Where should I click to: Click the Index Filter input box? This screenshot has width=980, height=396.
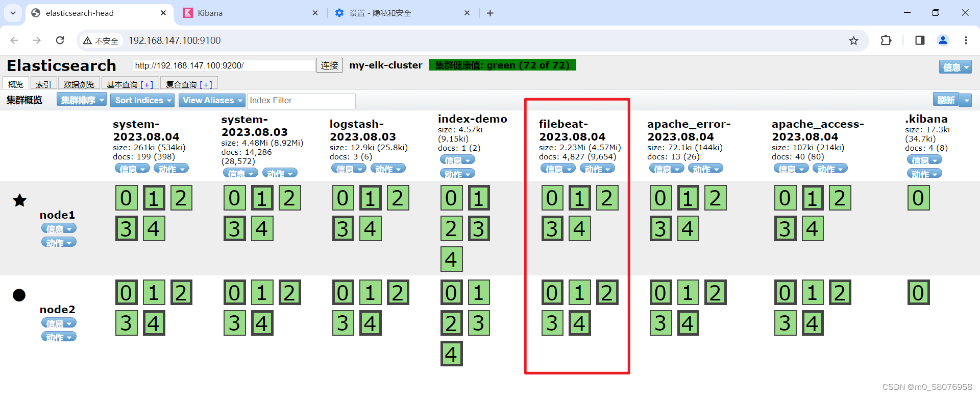pyautogui.click(x=301, y=101)
